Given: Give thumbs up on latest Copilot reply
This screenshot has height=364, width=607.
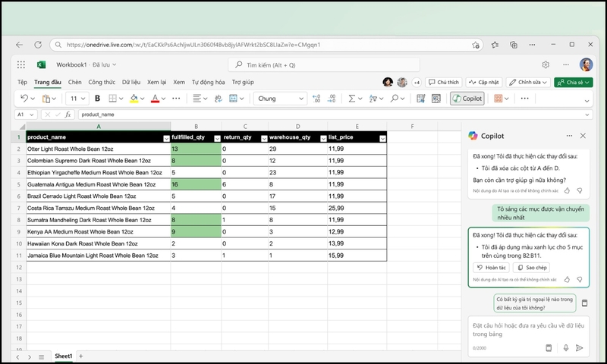Looking at the screenshot, I should pyautogui.click(x=567, y=279).
